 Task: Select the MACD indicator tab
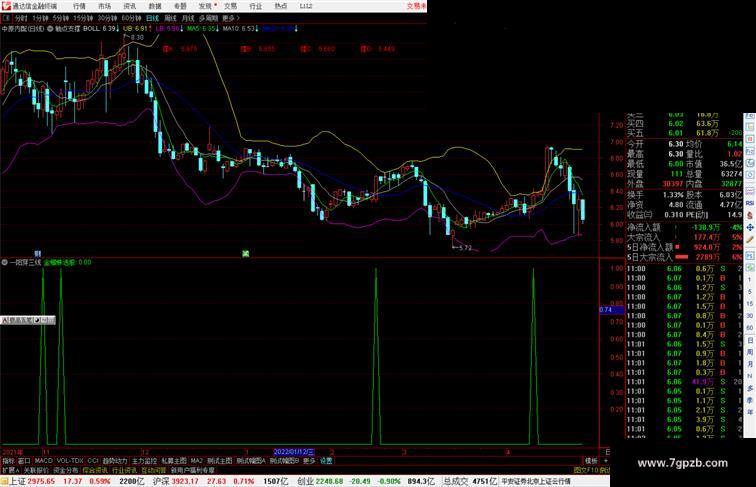pyautogui.click(x=43, y=461)
